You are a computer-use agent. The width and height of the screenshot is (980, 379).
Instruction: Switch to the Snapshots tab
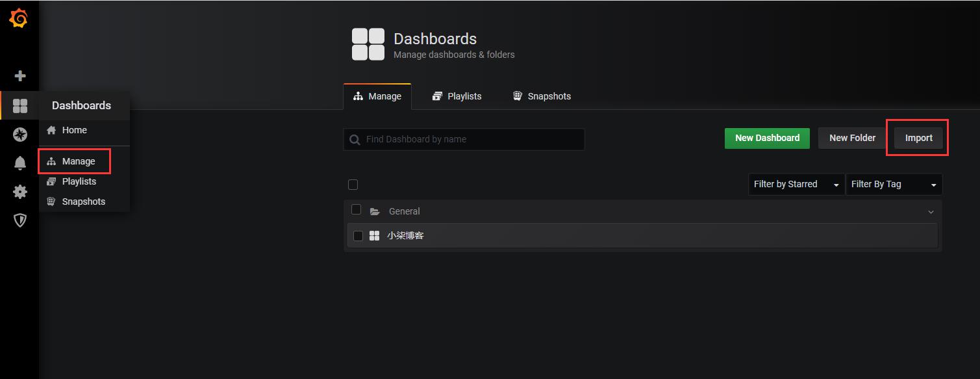(x=542, y=96)
